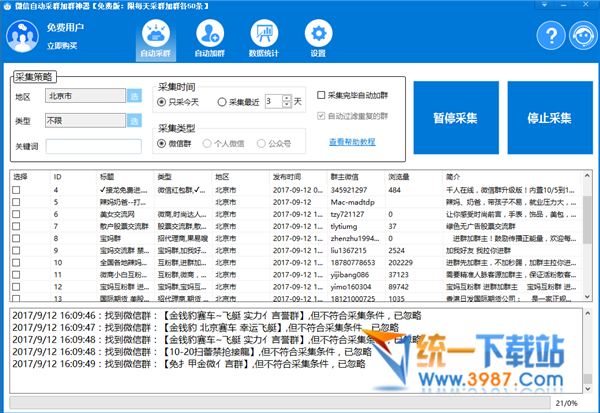Select 采集最近 radio button

222,102
